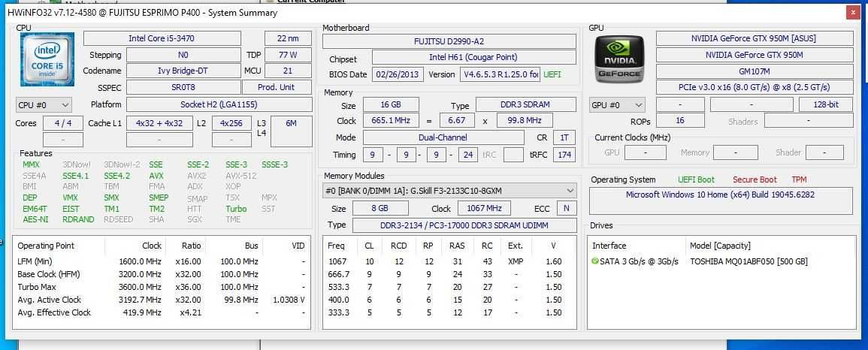868x350 pixels.
Task: Click the Turbo Max operating point row
Action: click(x=161, y=287)
